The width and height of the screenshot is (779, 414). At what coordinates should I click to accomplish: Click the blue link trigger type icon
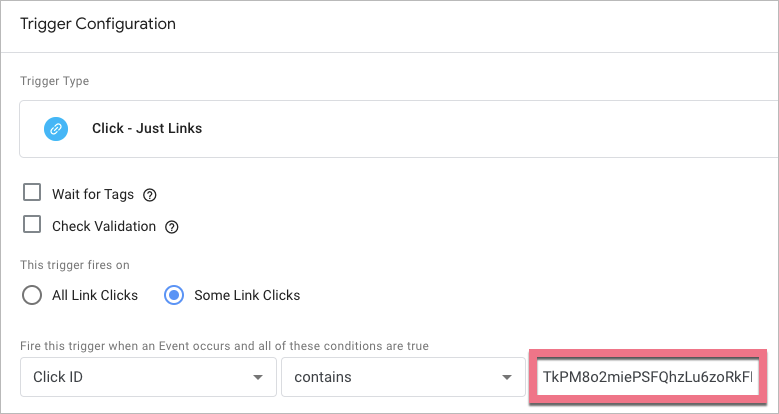tap(56, 129)
